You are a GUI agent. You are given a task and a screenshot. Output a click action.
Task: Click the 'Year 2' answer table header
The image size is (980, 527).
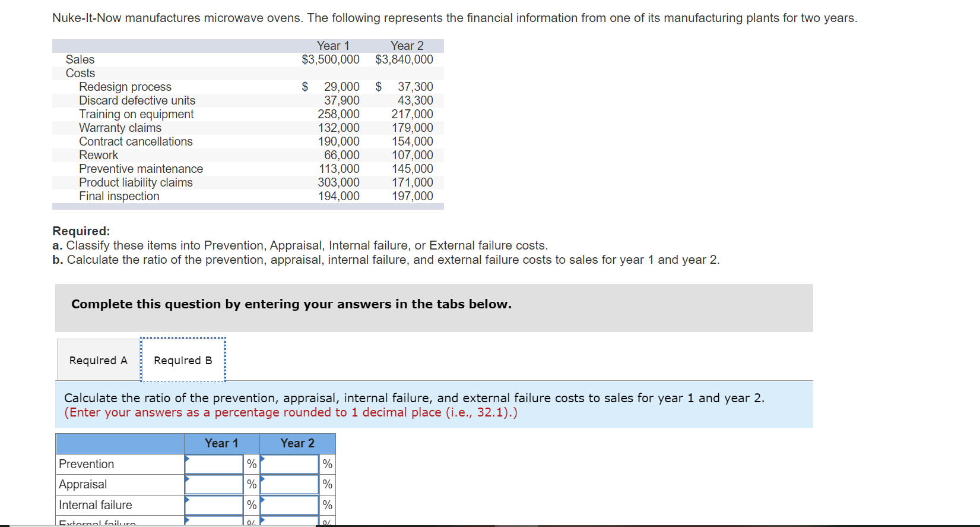point(297,443)
